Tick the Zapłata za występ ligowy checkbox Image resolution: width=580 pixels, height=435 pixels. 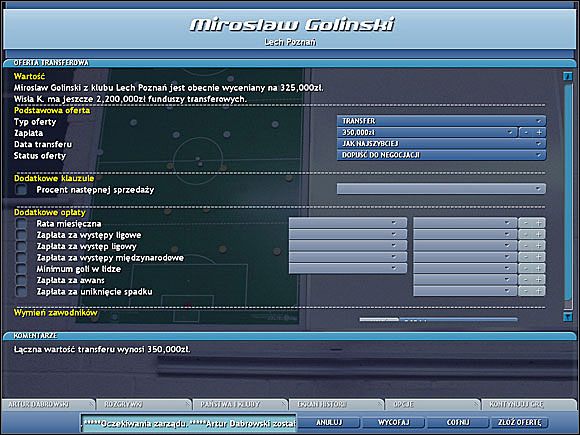pos(21,246)
